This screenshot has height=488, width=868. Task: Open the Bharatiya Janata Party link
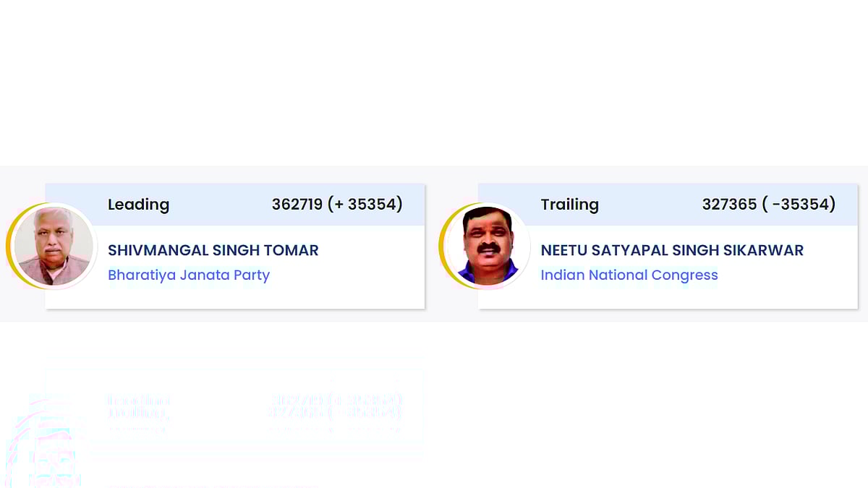[189, 275]
